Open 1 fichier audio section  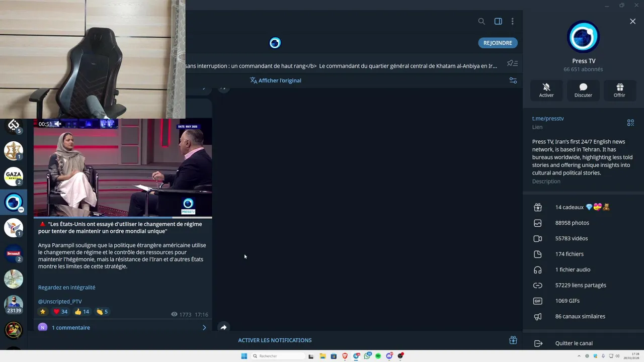tap(583, 269)
